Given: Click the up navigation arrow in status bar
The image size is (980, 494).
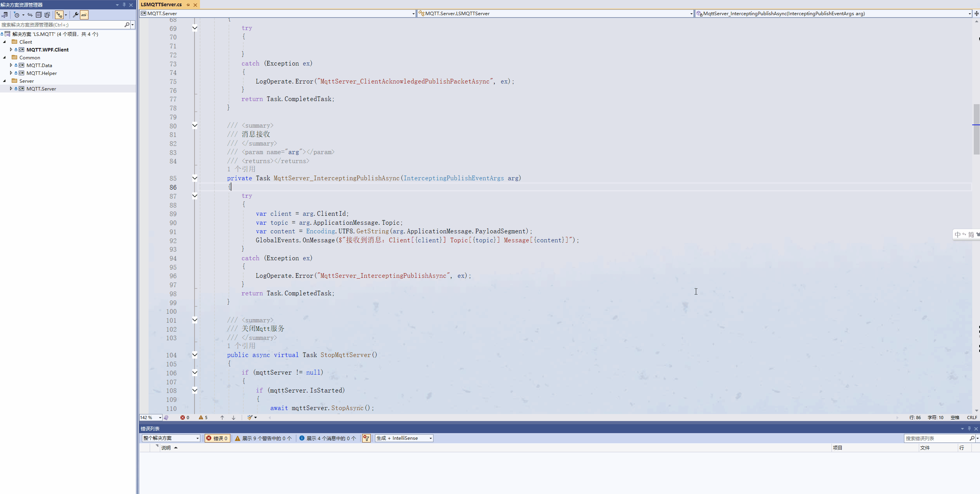Looking at the screenshot, I should 221,417.
